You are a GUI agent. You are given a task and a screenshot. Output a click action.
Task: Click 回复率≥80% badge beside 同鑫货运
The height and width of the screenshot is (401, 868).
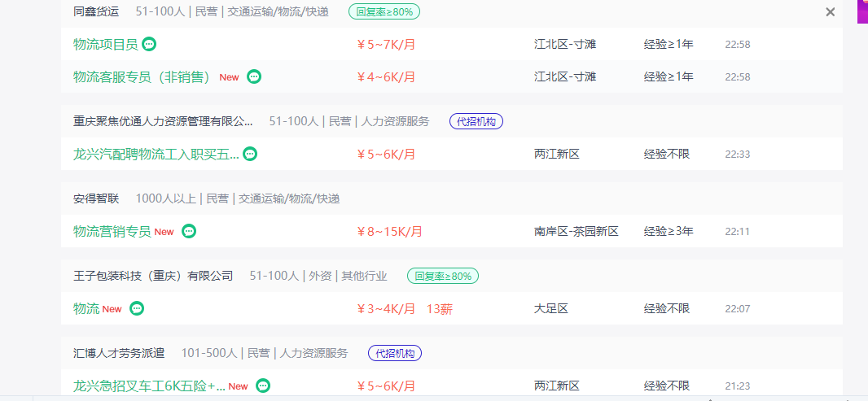[x=384, y=11]
